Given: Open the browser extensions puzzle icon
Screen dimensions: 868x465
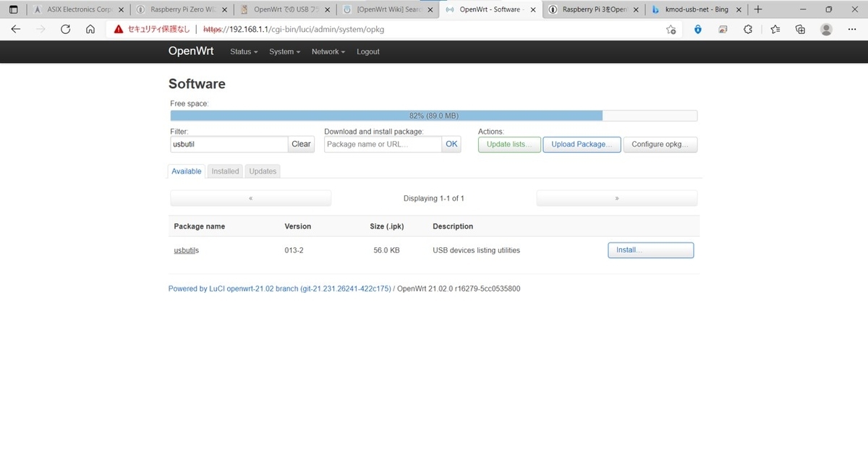Looking at the screenshot, I should (748, 30).
